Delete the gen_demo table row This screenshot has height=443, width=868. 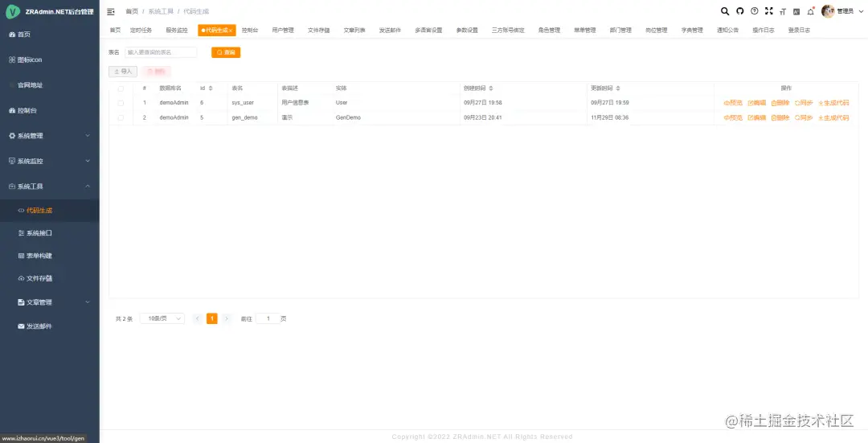780,118
